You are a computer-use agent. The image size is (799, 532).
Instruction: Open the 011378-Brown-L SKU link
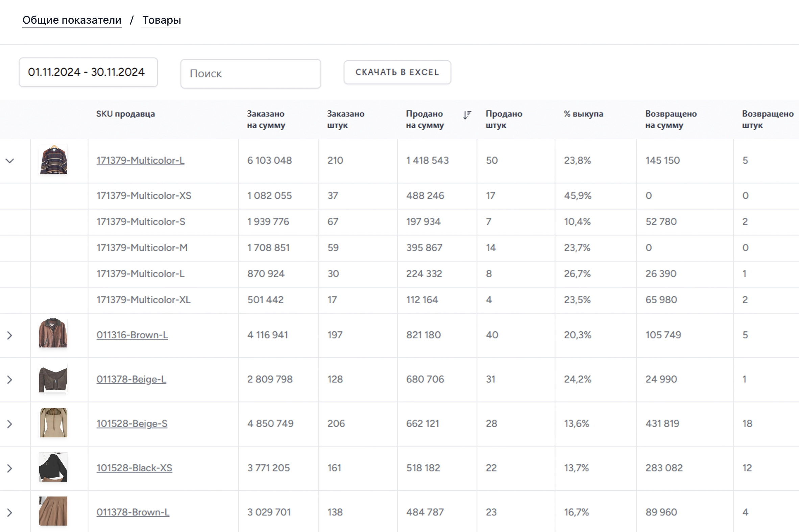[133, 512]
